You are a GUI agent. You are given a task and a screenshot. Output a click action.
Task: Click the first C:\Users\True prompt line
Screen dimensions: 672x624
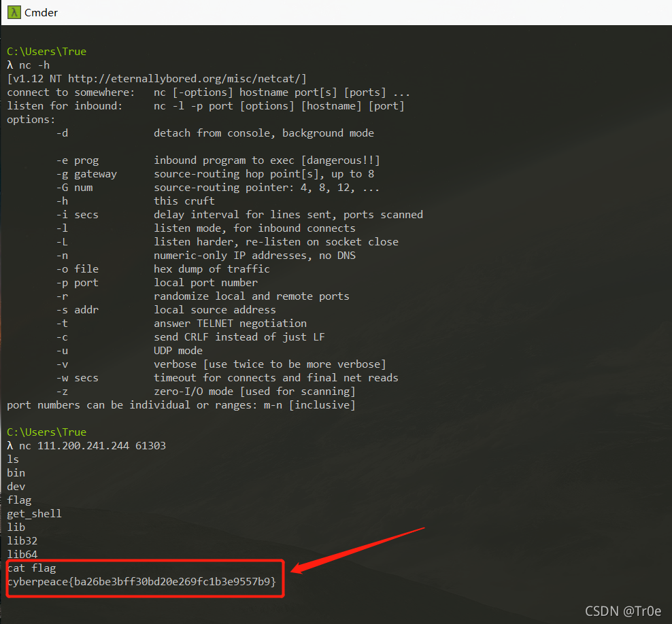click(47, 52)
